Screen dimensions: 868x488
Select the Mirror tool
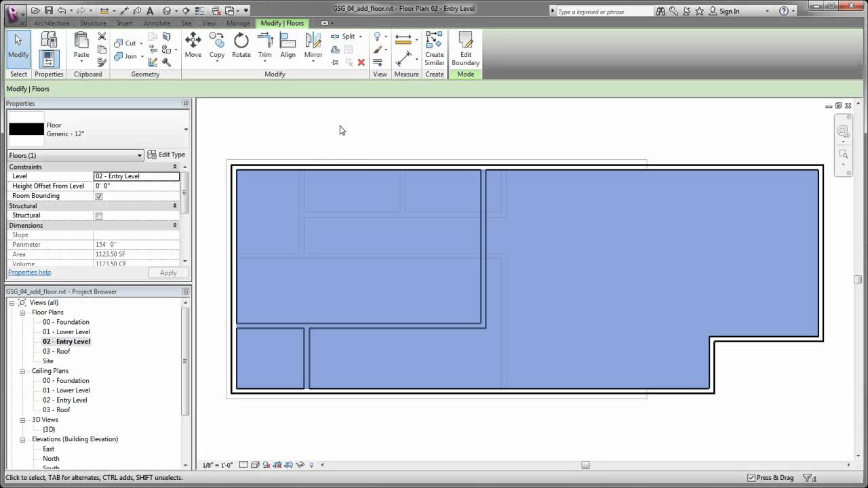tap(313, 45)
